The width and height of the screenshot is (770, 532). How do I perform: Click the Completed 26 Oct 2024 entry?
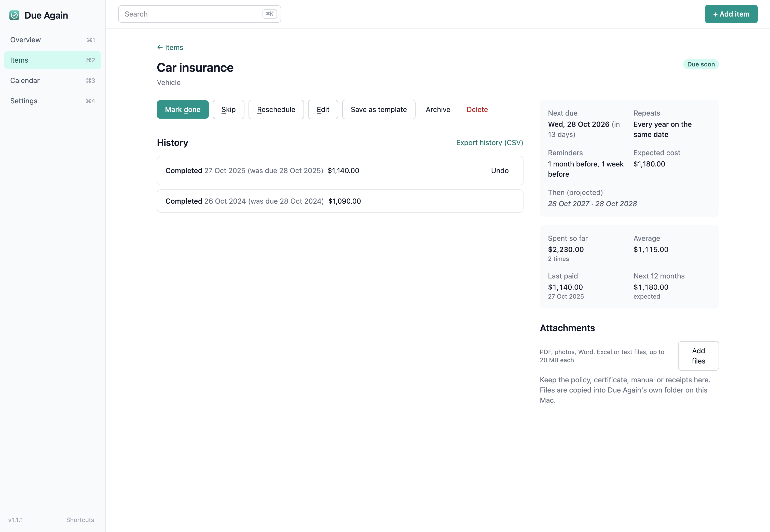tap(340, 201)
